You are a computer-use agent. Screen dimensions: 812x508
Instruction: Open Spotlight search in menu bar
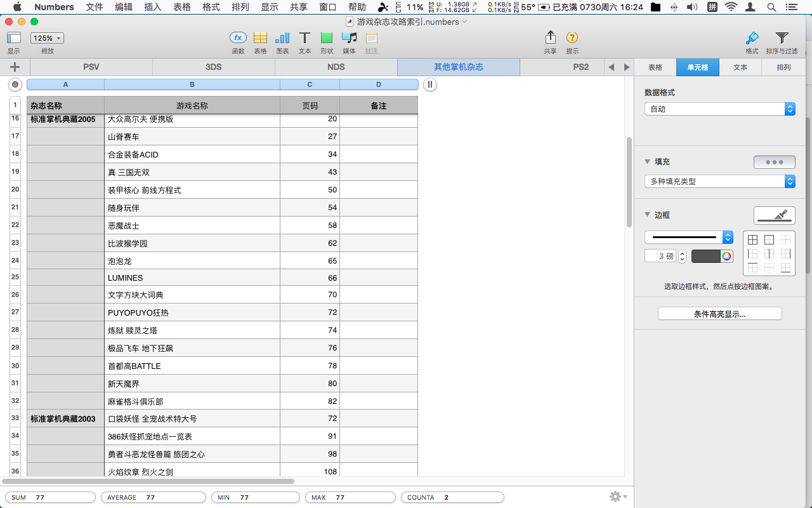point(771,8)
